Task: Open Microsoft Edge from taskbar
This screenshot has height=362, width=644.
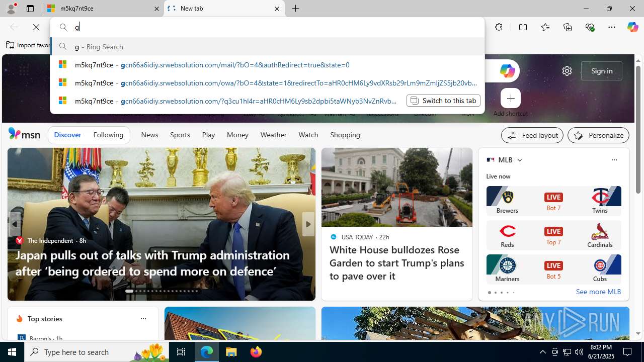Action: pos(207,352)
